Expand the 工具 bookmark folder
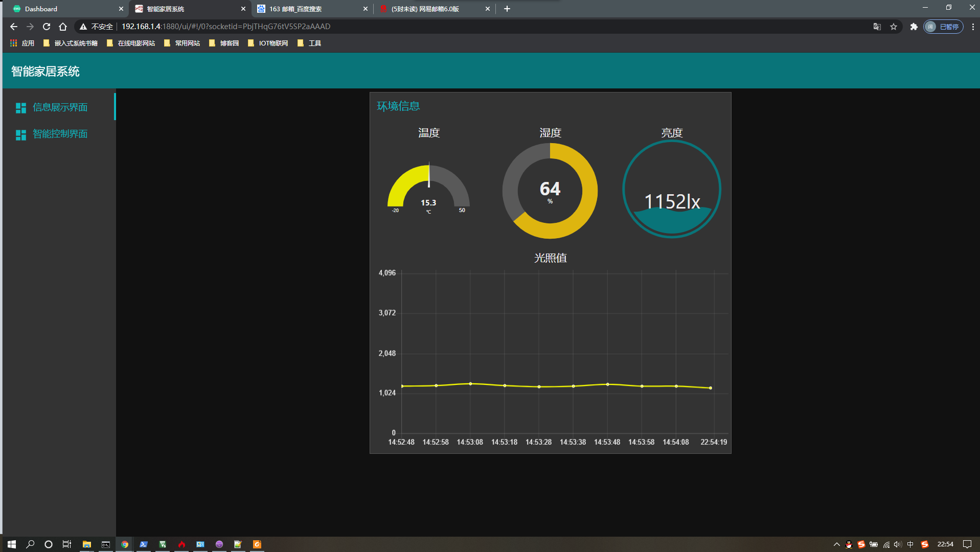The width and height of the screenshot is (980, 552). (309, 43)
